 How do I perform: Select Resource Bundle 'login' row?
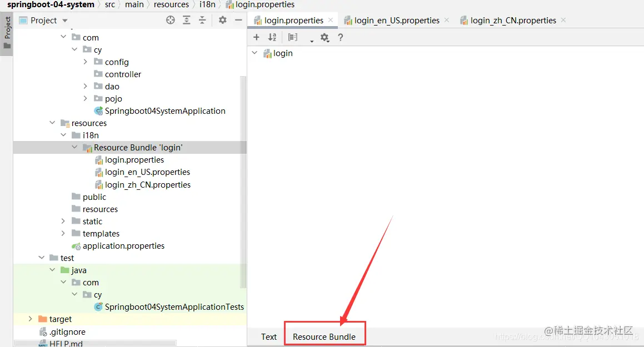point(130,148)
